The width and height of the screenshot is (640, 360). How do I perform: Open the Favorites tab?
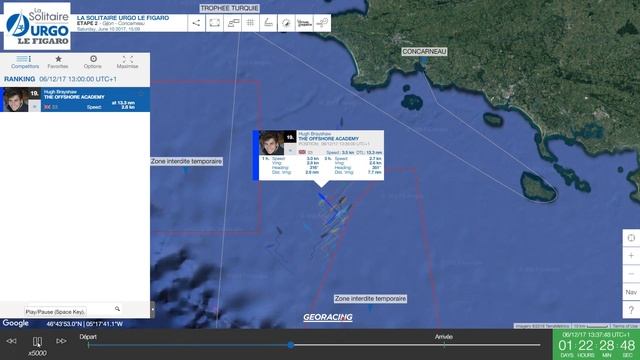pyautogui.click(x=58, y=62)
